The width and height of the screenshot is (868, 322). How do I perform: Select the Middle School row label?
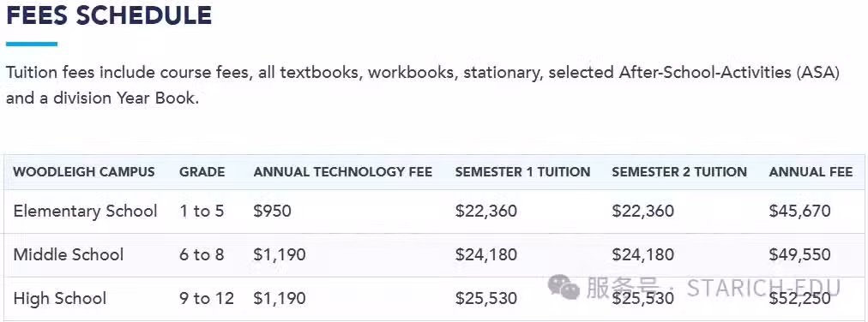[69, 254]
